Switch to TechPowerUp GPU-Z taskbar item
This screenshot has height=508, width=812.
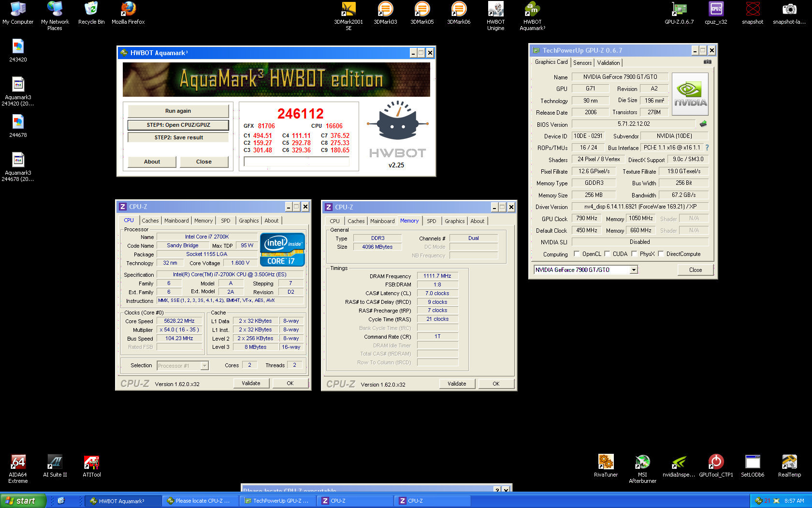tap(277, 501)
